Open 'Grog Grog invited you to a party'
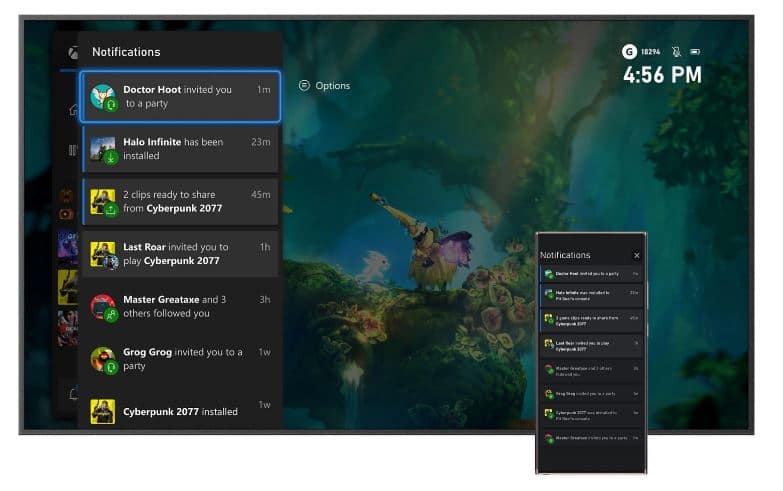783x491 pixels. click(x=180, y=359)
